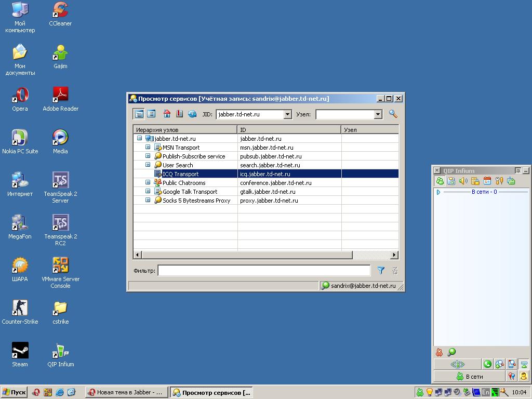Sort by the Иерархия узлов column header
This screenshot has height=399, width=532.
pyautogui.click(x=185, y=129)
